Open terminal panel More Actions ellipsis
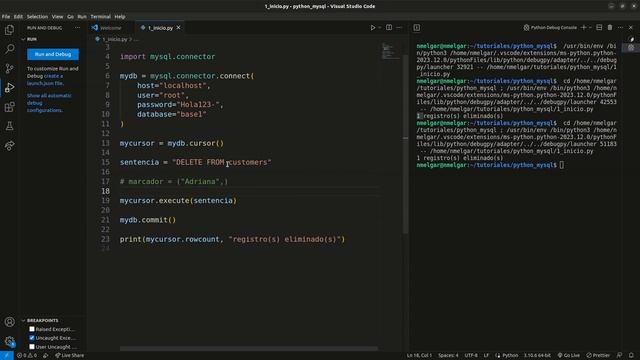The width and height of the screenshot is (640, 360). point(620,27)
